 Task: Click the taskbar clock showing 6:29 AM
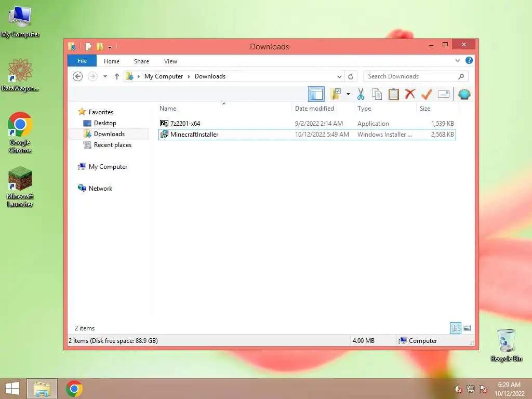tap(509, 389)
